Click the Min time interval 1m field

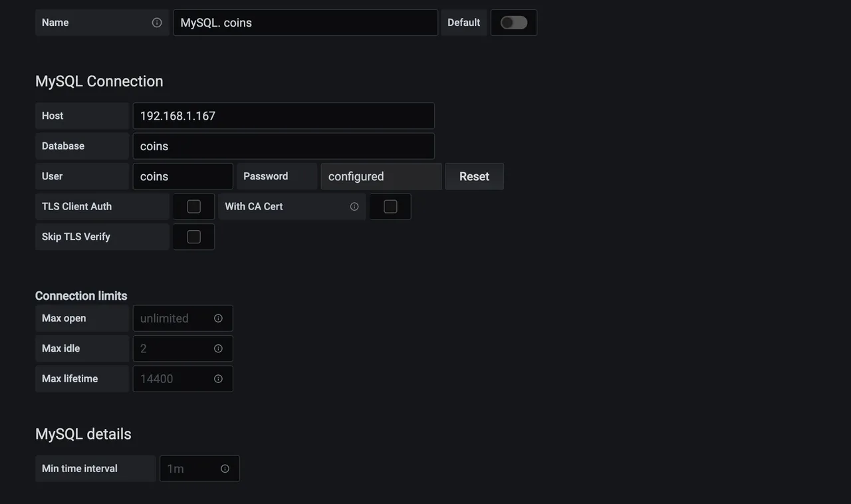(x=199, y=469)
